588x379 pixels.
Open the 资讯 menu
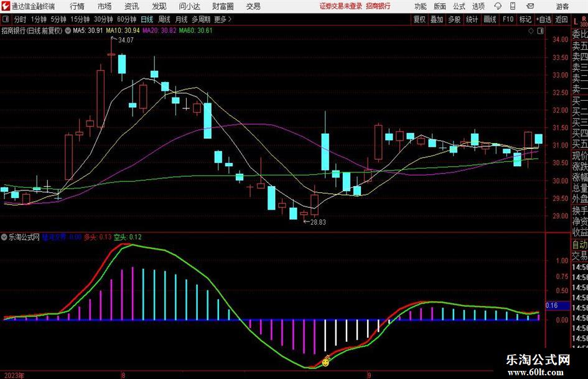click(x=132, y=6)
